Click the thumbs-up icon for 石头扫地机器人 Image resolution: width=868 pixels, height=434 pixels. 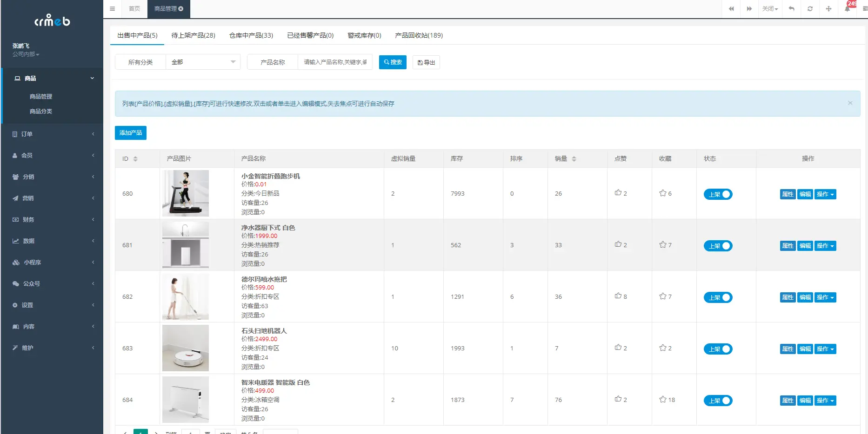(618, 348)
